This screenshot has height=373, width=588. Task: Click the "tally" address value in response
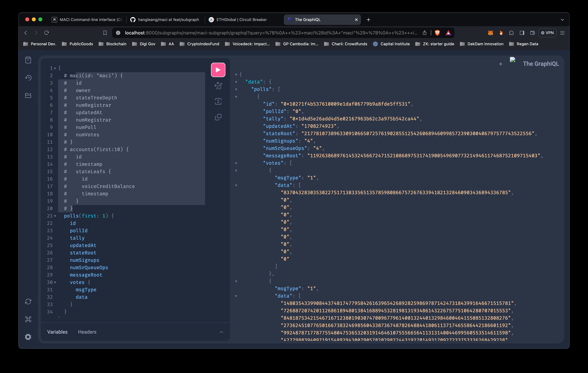(354, 119)
